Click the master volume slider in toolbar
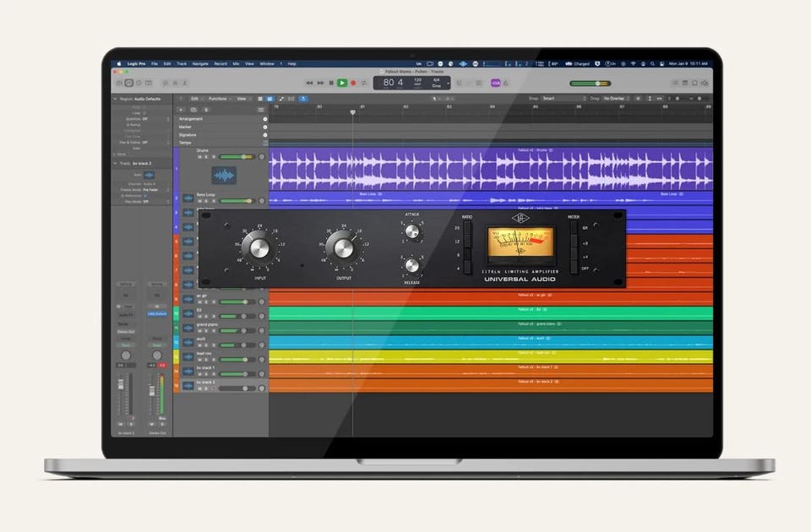This screenshot has height=532, width=811. click(590, 83)
